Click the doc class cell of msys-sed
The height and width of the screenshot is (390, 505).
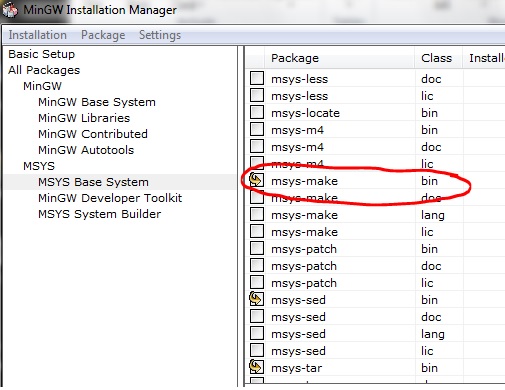[431, 317]
